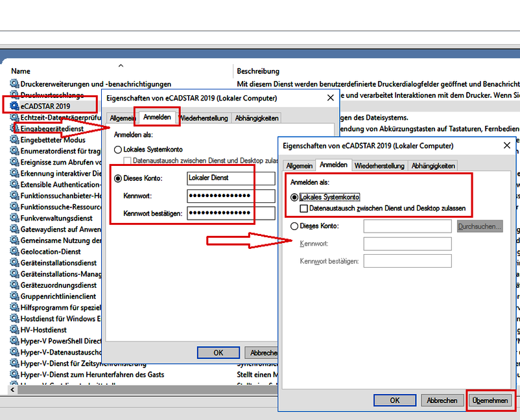520x420 pixels.
Task: Click gear icon of Druckerweiterungen und -benachrichtigungen service
Action: click(14, 84)
